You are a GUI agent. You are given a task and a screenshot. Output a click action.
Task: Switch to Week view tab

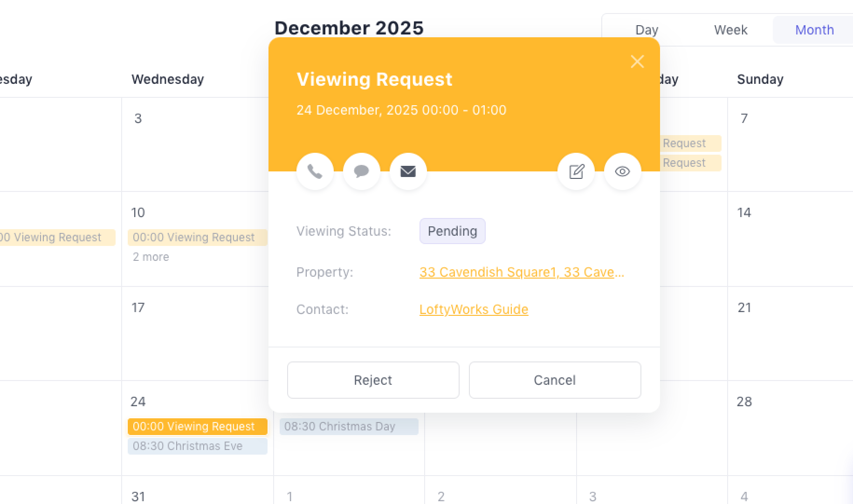point(730,30)
